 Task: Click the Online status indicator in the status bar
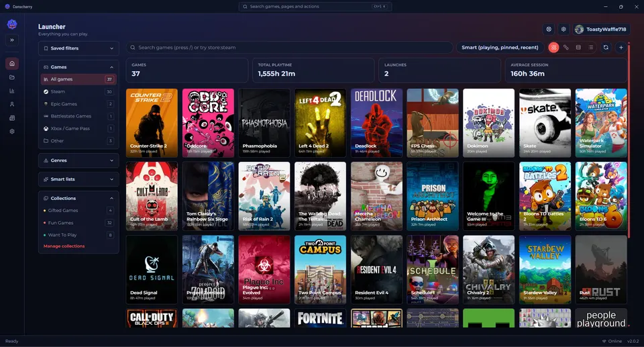coord(612,341)
